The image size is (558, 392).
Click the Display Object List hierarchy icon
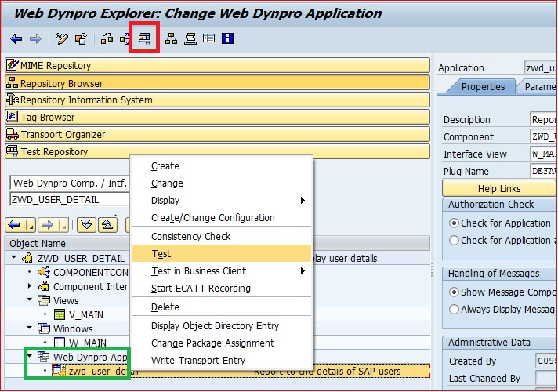point(171,38)
